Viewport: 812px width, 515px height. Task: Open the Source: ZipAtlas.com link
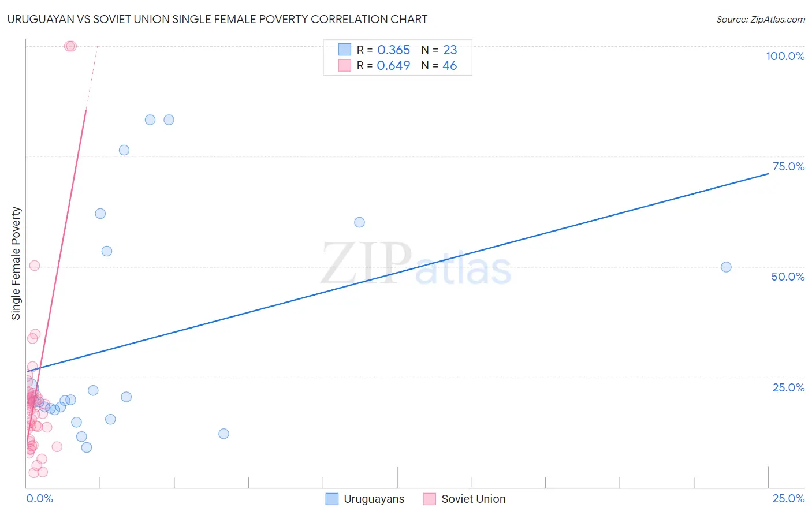[x=761, y=19]
